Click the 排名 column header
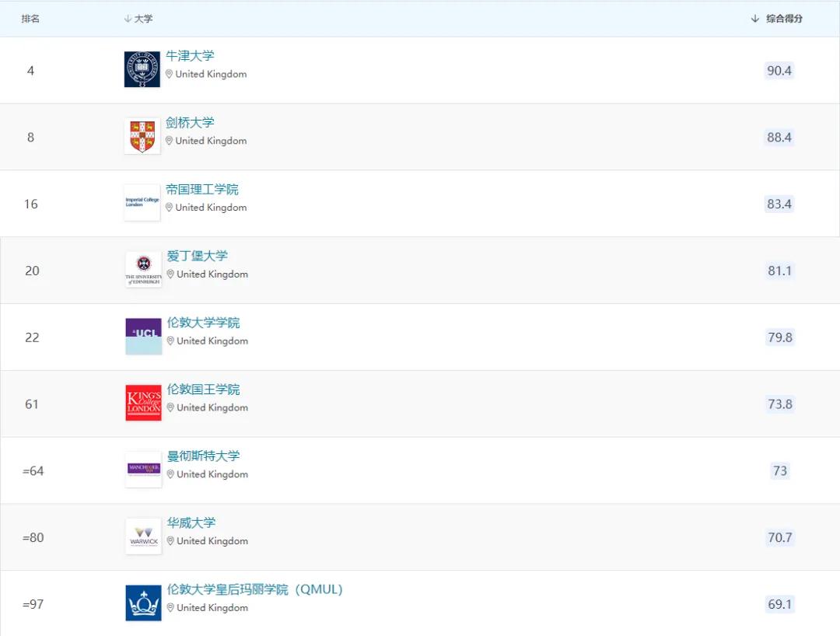 (x=30, y=19)
